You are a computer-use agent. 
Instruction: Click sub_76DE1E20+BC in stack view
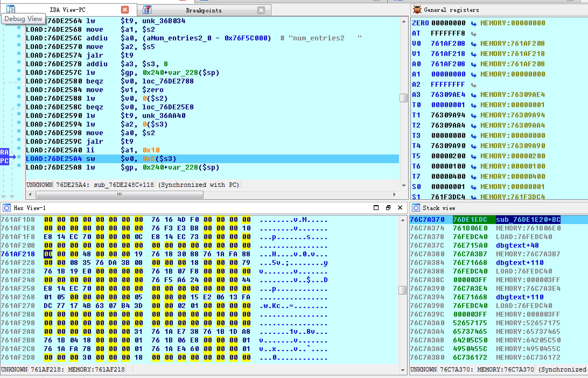(x=528, y=220)
